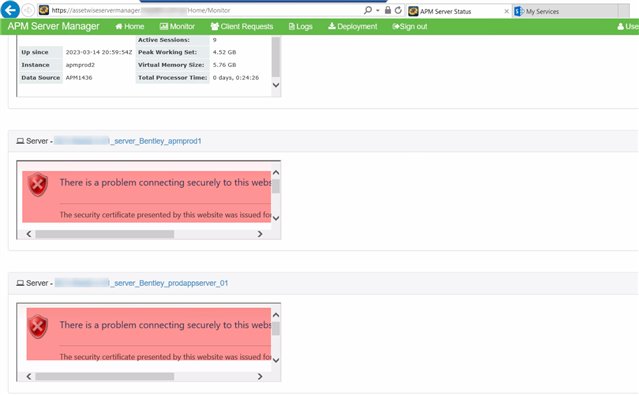Select the Peak Working Set value 4.52 GB
This screenshot has height=395, width=639.
coord(225,52)
